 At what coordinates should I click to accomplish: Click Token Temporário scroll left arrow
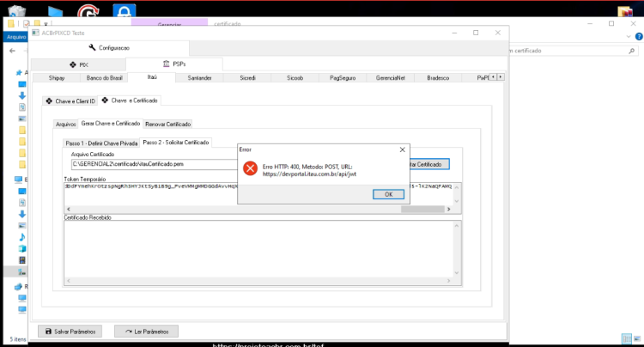click(x=69, y=209)
